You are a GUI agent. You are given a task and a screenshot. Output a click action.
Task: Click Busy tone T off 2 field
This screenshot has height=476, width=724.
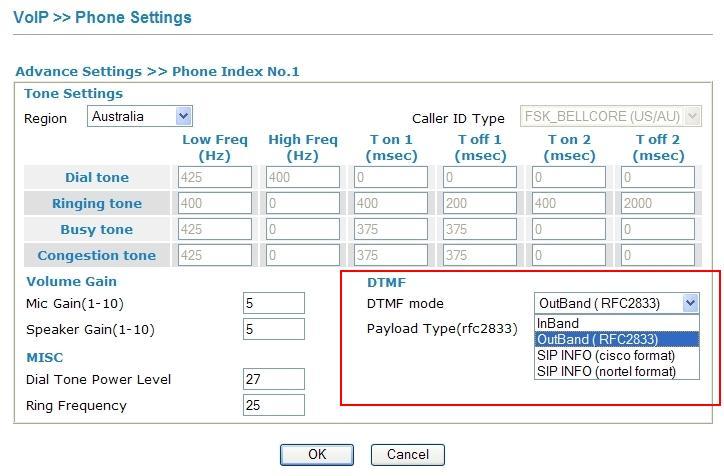(x=658, y=229)
